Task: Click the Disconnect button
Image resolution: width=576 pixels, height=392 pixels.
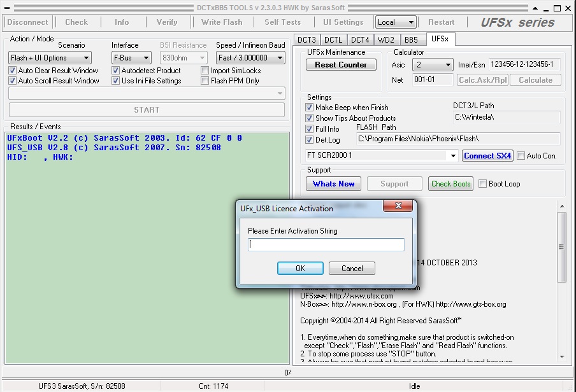Action: click(27, 22)
